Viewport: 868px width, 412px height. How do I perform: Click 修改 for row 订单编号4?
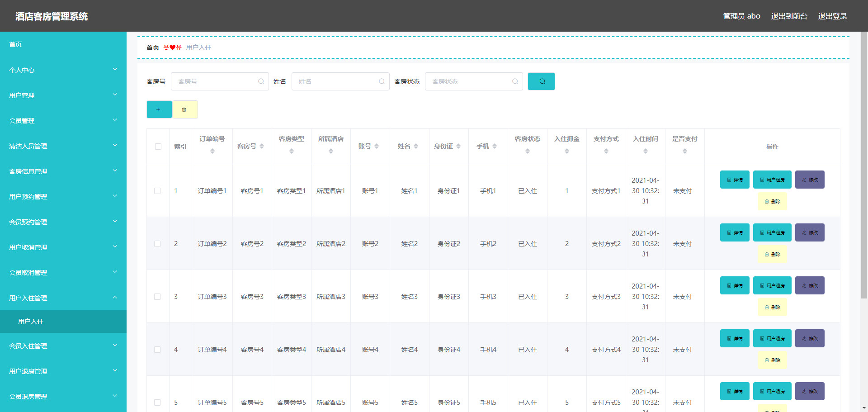point(810,338)
